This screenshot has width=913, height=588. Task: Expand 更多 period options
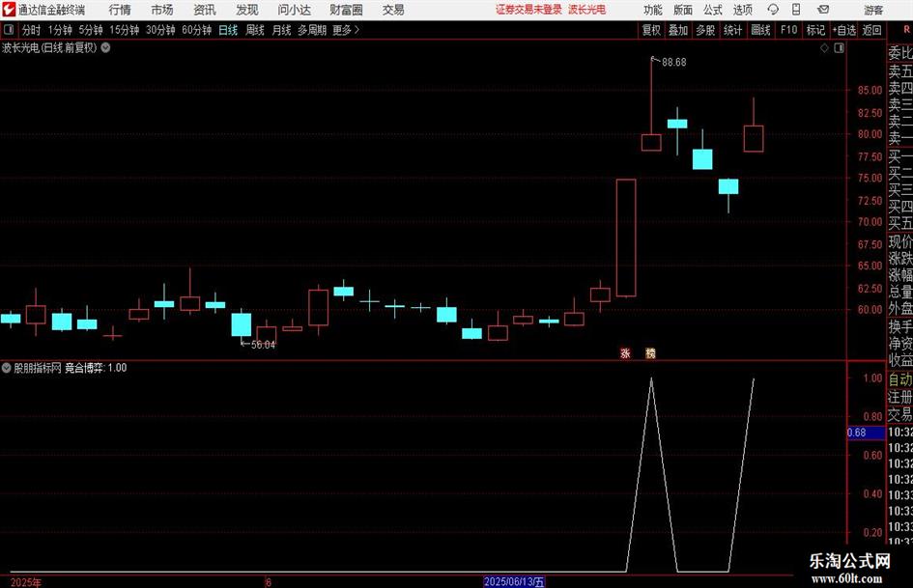(x=346, y=30)
